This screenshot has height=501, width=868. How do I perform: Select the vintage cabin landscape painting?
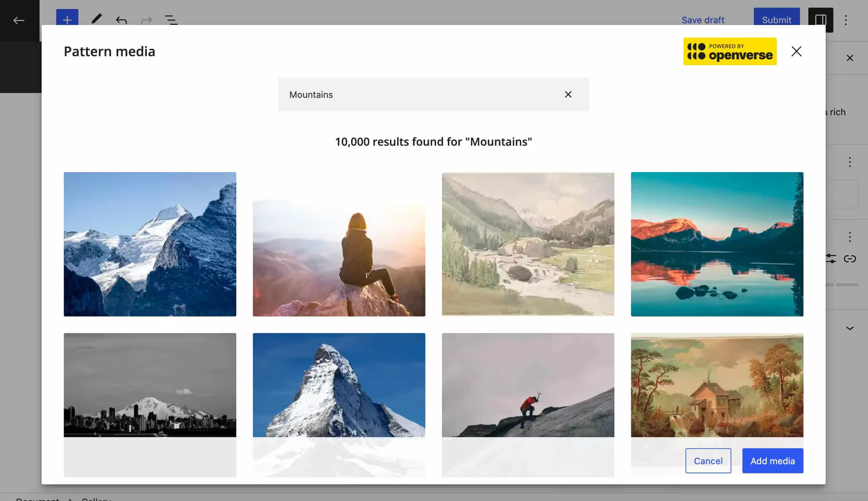717,385
